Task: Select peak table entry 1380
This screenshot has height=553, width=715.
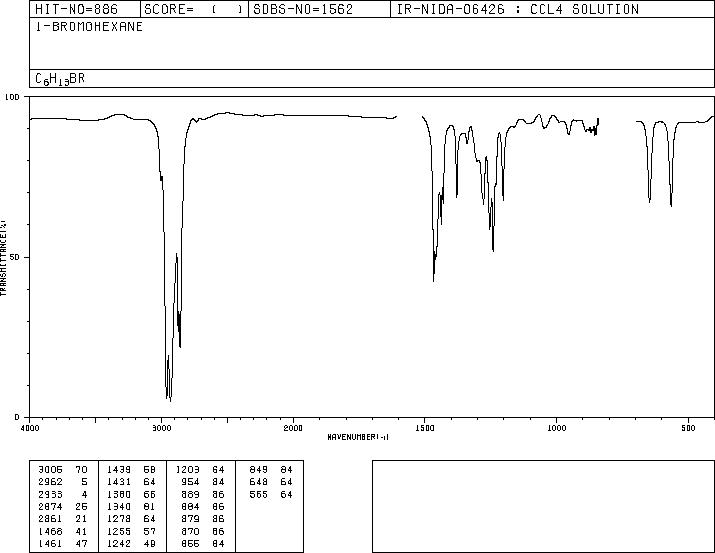Action: pos(119,494)
